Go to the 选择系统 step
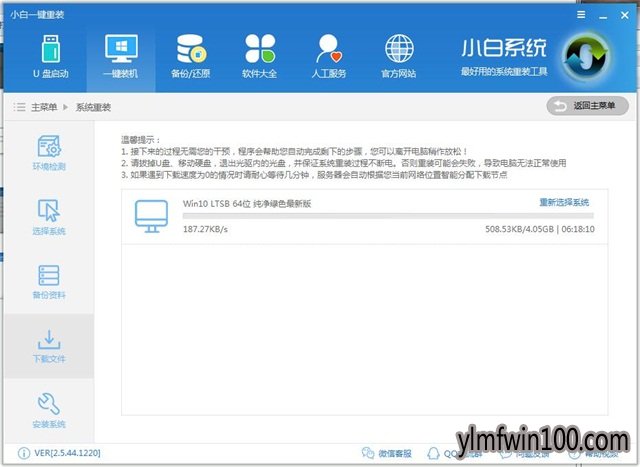 pos(49,217)
